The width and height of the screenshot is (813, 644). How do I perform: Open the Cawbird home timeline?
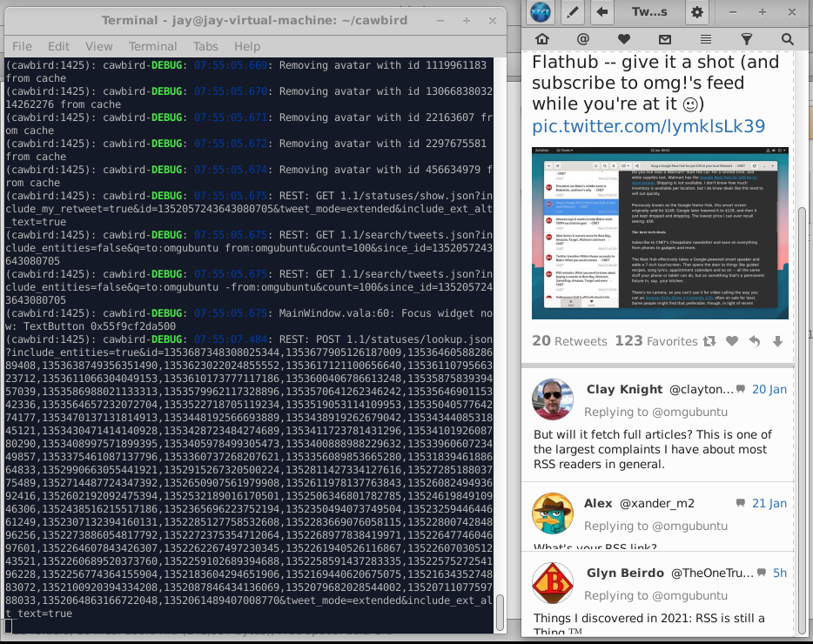(541, 39)
